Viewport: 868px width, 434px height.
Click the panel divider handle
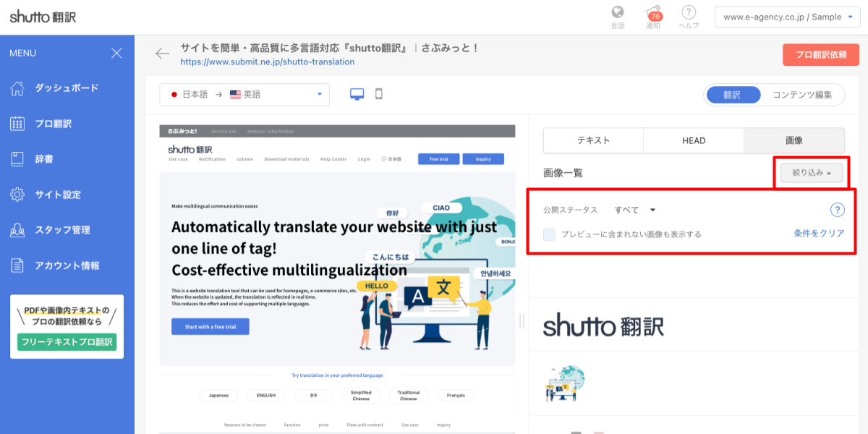point(522,320)
